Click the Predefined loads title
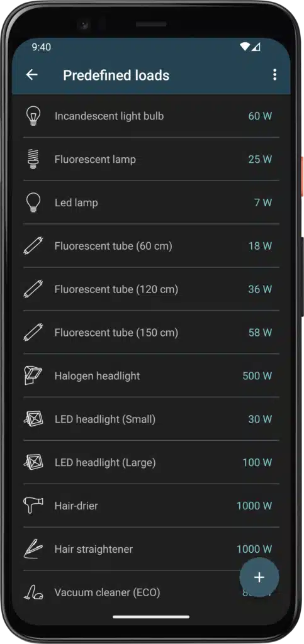The width and height of the screenshot is (304, 644). 116,75
